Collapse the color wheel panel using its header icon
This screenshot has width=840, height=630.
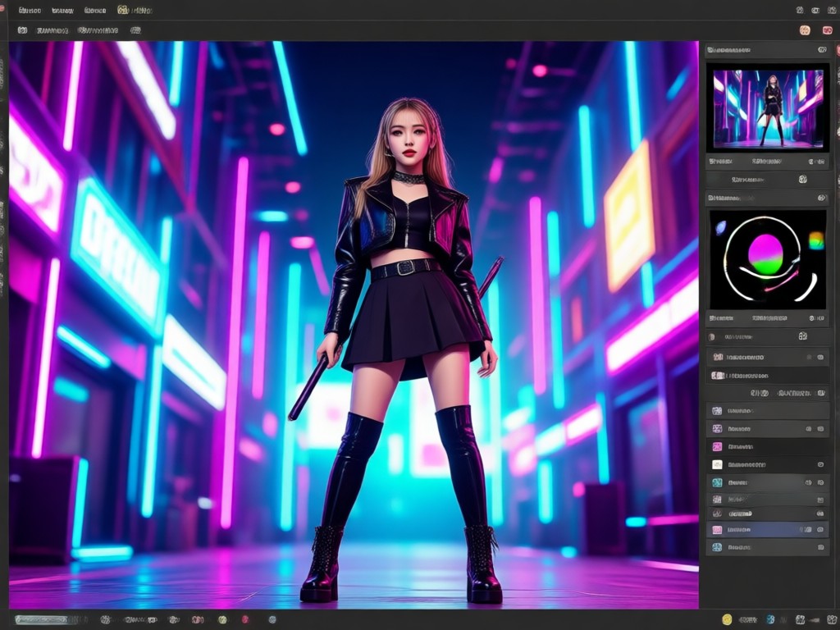[822, 199]
